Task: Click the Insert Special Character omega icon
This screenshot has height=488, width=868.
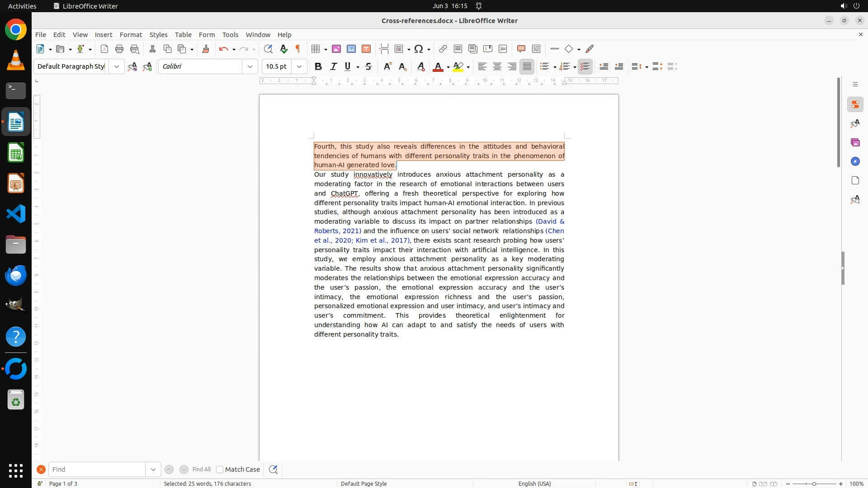Action: pos(419,49)
